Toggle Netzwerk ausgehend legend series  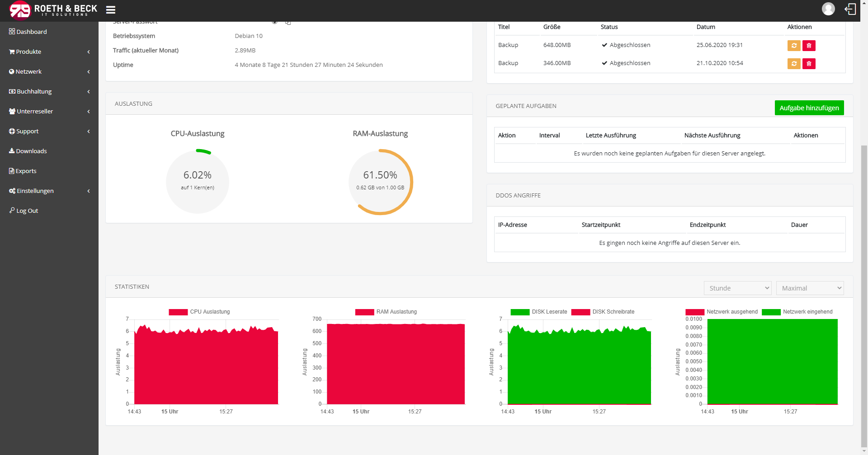coord(722,312)
